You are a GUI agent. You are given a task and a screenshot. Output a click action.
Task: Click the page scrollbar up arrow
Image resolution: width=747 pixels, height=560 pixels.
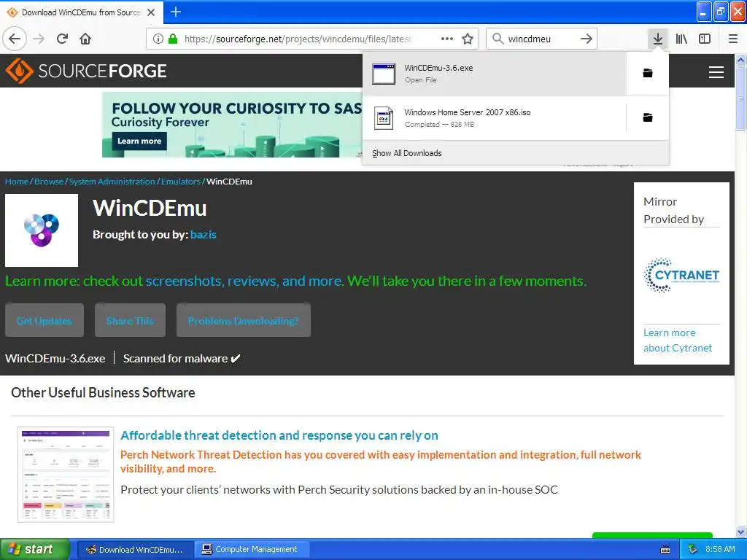pos(740,60)
